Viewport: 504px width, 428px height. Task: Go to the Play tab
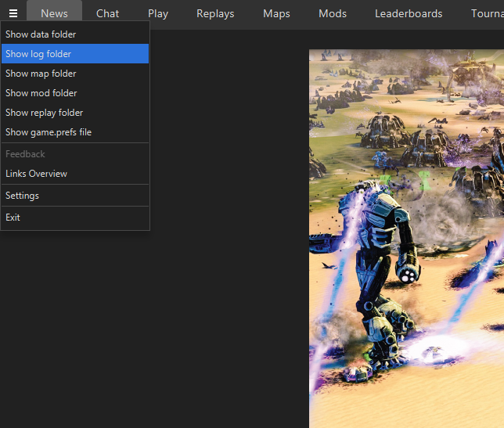(x=158, y=13)
